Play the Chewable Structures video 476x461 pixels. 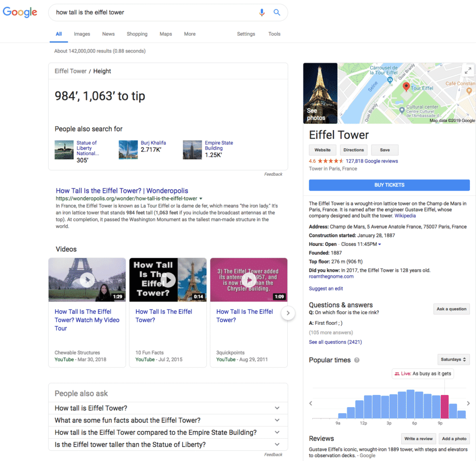click(87, 280)
